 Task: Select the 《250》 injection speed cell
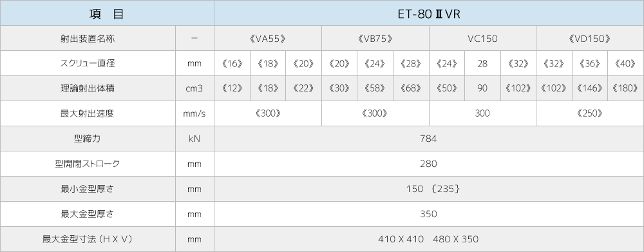(590, 113)
